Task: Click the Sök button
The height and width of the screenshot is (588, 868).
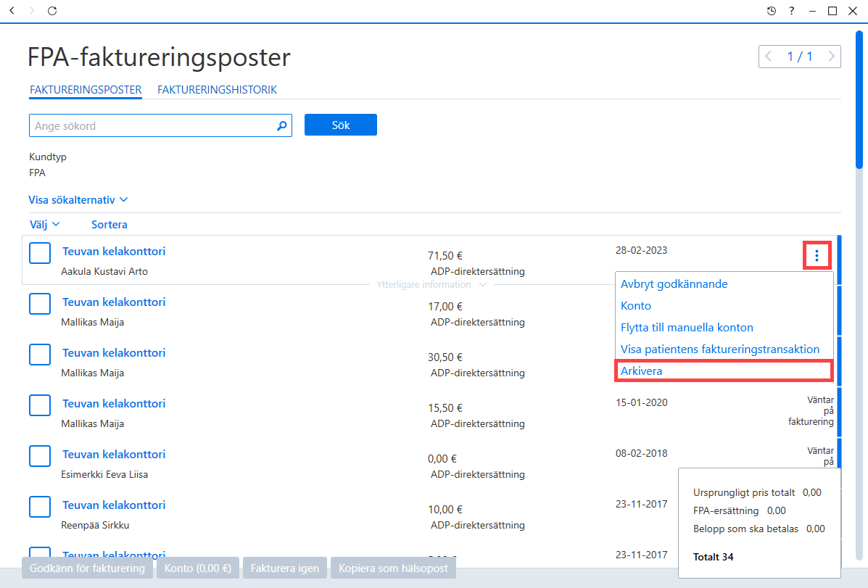Action: pos(340,125)
